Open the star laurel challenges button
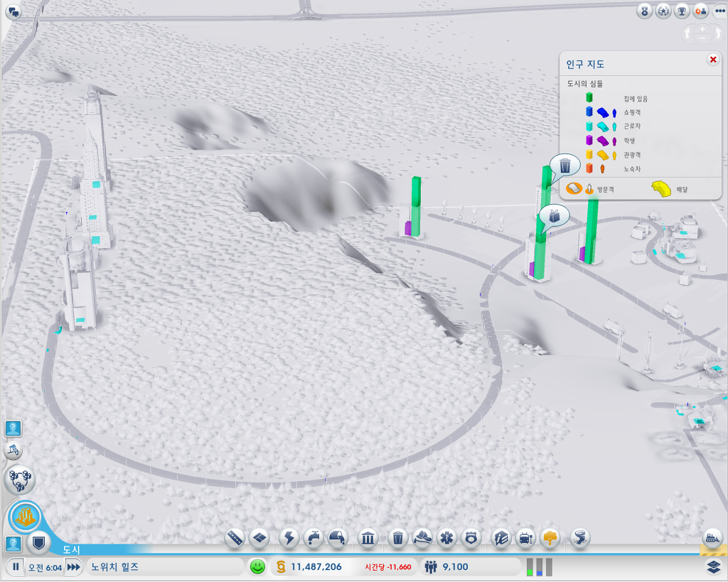Viewport: 728px width, 582px height. click(x=663, y=11)
